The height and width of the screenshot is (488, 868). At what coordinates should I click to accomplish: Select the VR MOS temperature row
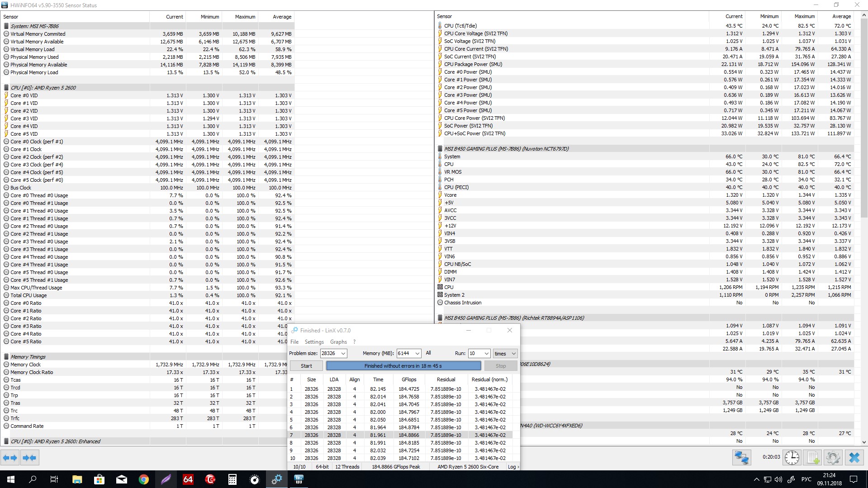pos(645,172)
